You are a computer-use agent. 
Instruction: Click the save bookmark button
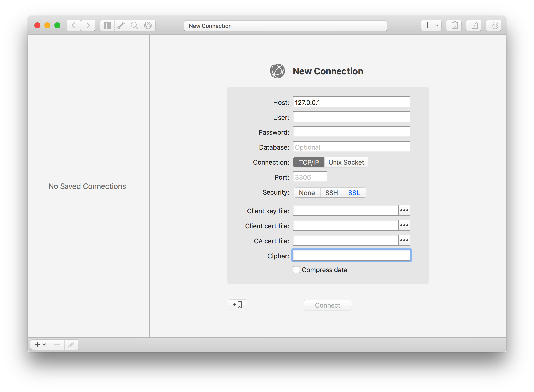pyautogui.click(x=238, y=305)
